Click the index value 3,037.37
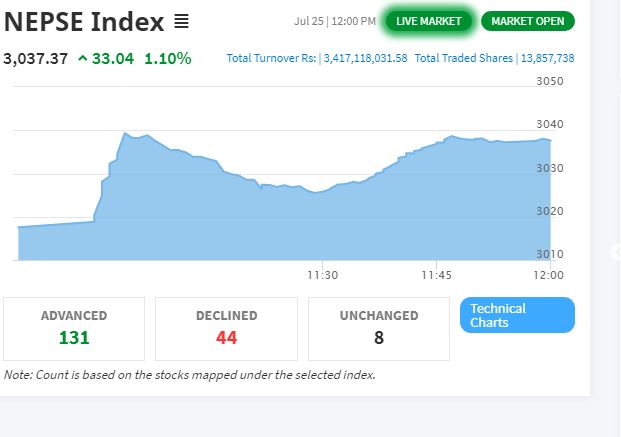This screenshot has width=621, height=437. coord(36,59)
